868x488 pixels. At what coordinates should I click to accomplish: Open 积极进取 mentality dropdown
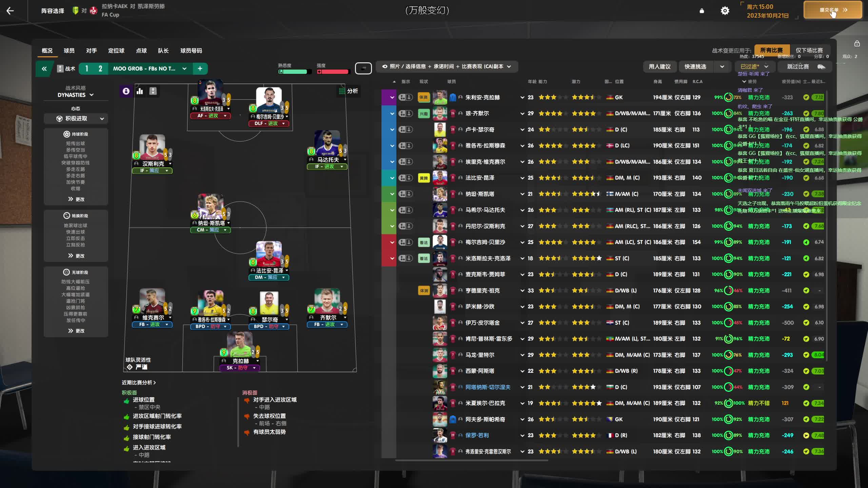[76, 119]
